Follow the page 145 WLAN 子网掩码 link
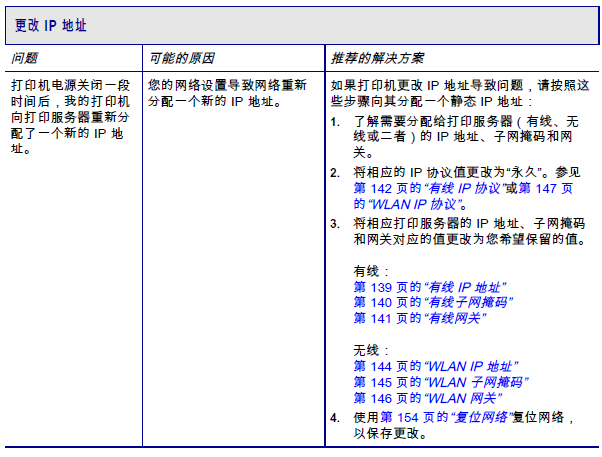The height and width of the screenshot is (457, 602). (441, 382)
